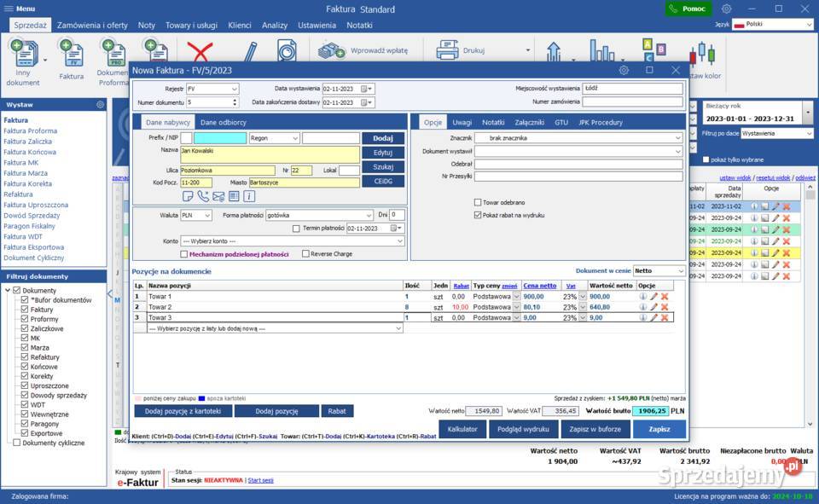Viewport: 819px width, 504px height.
Task: Toggle the pokaż tylko wybrane checkbox
Action: [706, 159]
